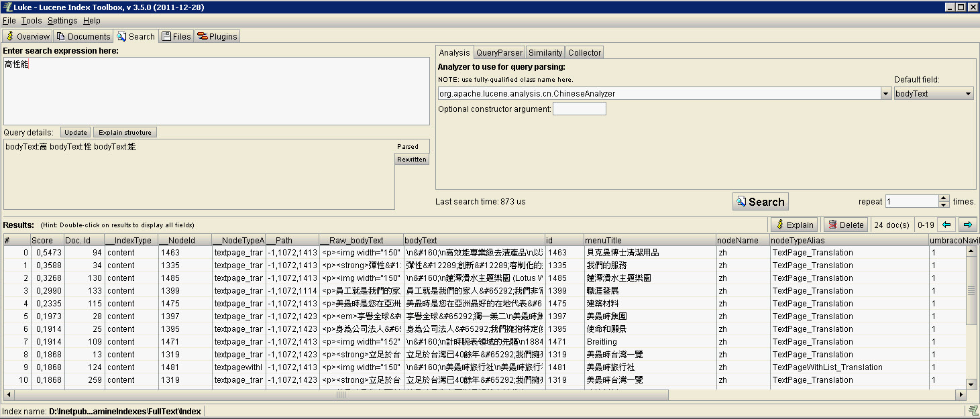Screen dimensions: 980x419
Task: Select the row with menuTitle Breitling
Action: (484, 342)
